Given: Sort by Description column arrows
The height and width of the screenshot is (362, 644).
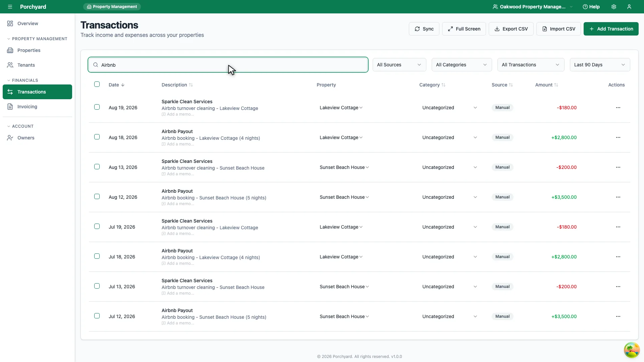Looking at the screenshot, I should click(191, 85).
